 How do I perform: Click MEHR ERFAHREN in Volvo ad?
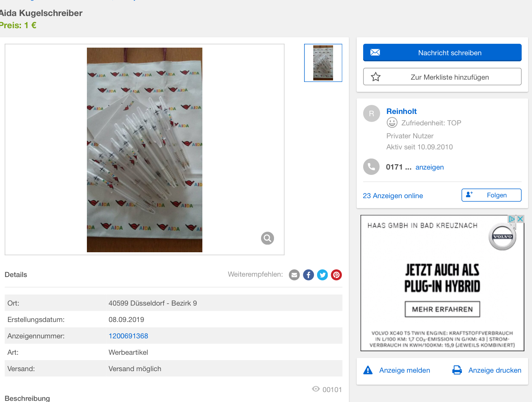(x=442, y=309)
